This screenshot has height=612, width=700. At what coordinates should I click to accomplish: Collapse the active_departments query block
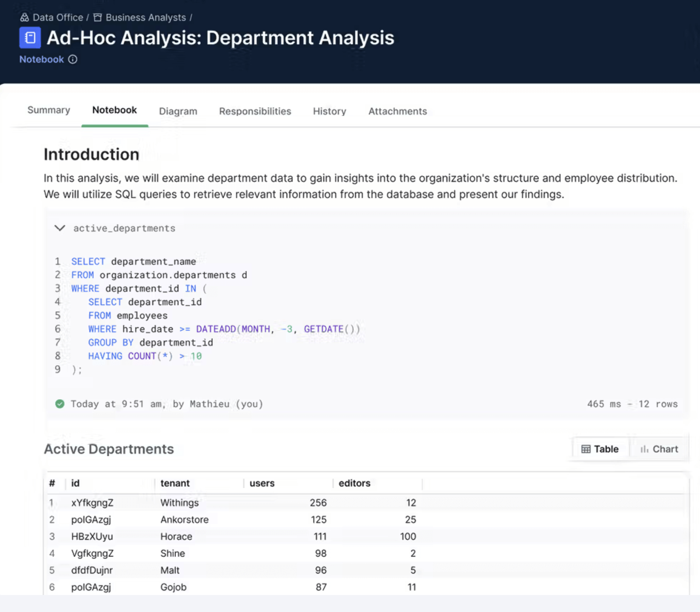pyautogui.click(x=60, y=228)
